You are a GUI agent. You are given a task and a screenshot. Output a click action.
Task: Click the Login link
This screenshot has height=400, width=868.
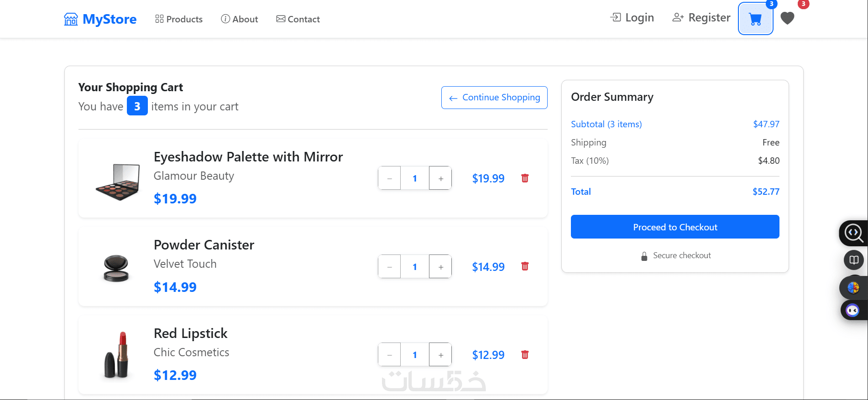pos(632,18)
